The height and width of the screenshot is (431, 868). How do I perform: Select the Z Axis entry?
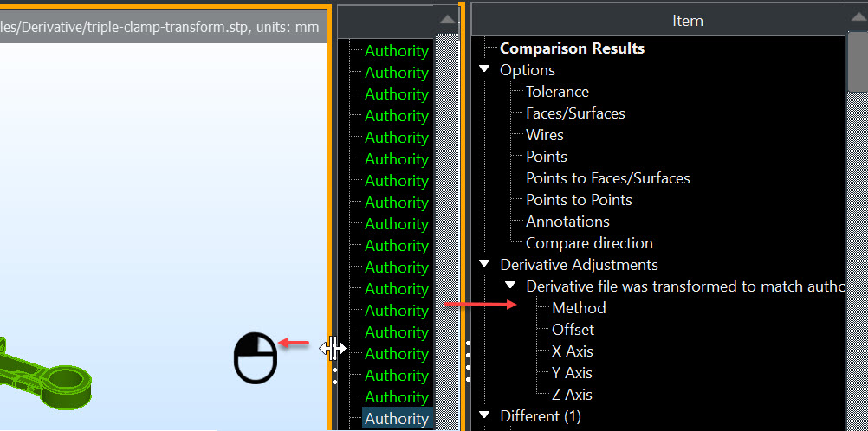(572, 395)
